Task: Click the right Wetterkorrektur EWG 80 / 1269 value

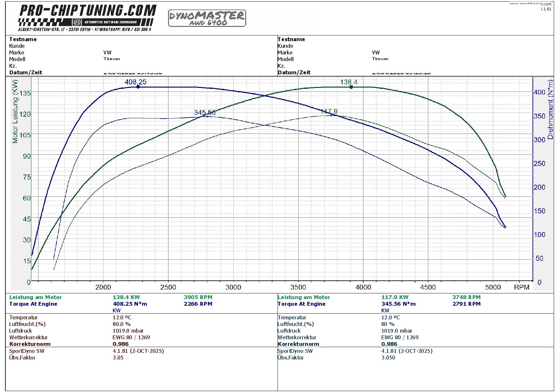Action: 400,337
